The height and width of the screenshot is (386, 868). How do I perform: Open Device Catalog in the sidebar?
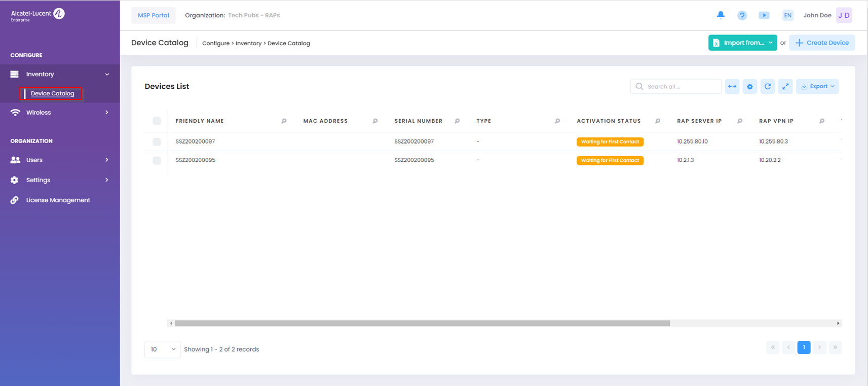point(52,93)
